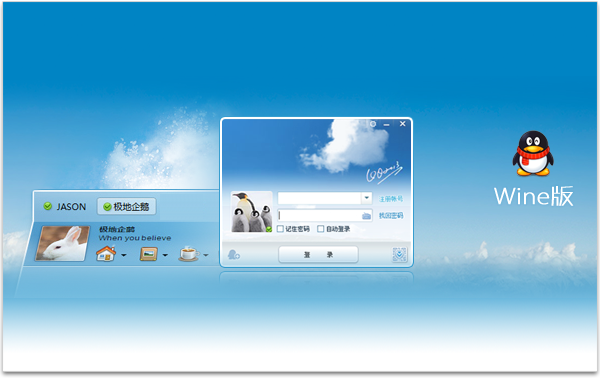Screen dimensions: 600x380
Task: Click the 极地企鹅 nickname above the signature
Action: (x=117, y=229)
